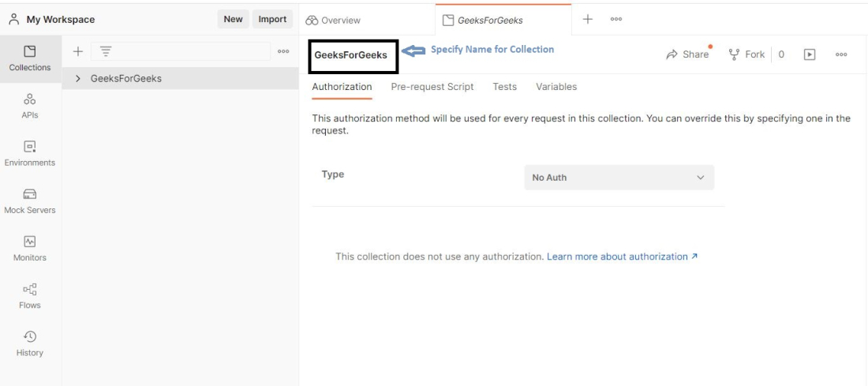Click the fork count 0
868x386 pixels.
point(781,54)
